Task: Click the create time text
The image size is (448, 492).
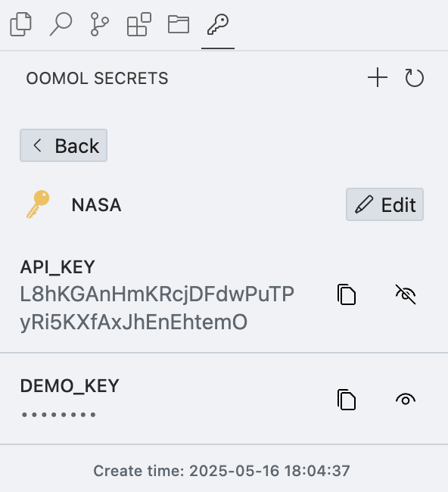Action: tap(222, 471)
